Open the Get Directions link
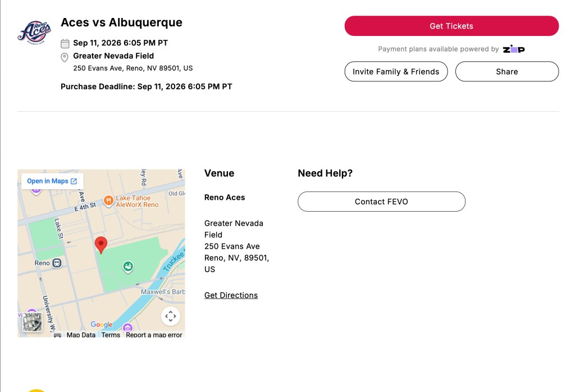The height and width of the screenshot is (392, 575). point(231,295)
